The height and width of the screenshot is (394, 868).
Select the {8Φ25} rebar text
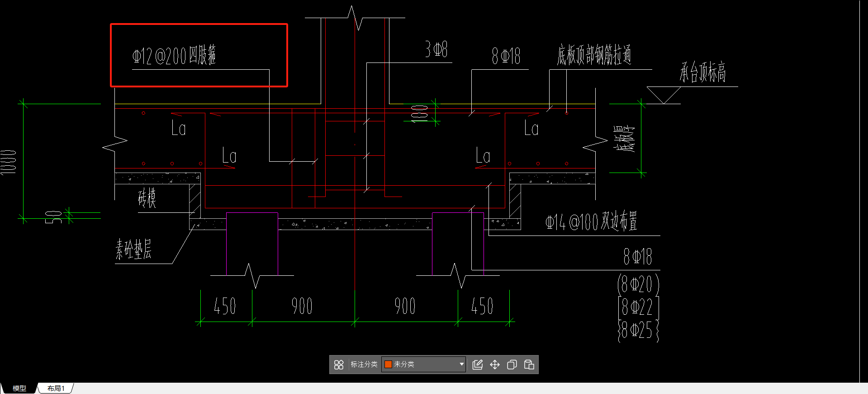(638, 330)
